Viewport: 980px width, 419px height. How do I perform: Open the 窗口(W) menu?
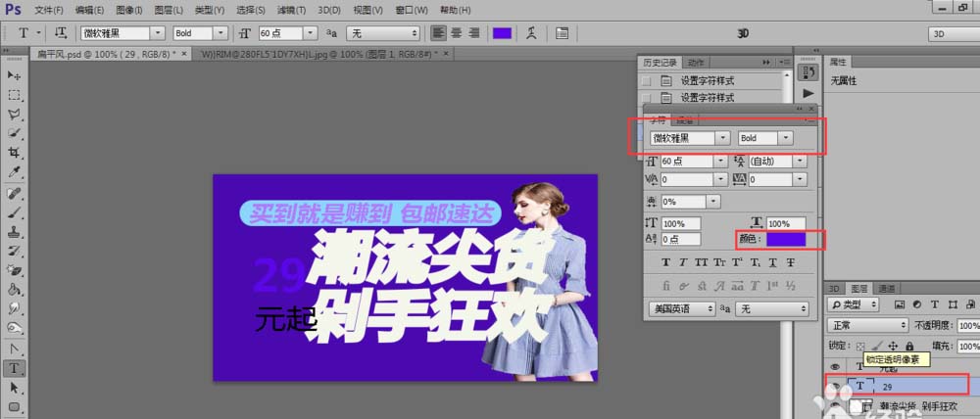[x=412, y=11]
